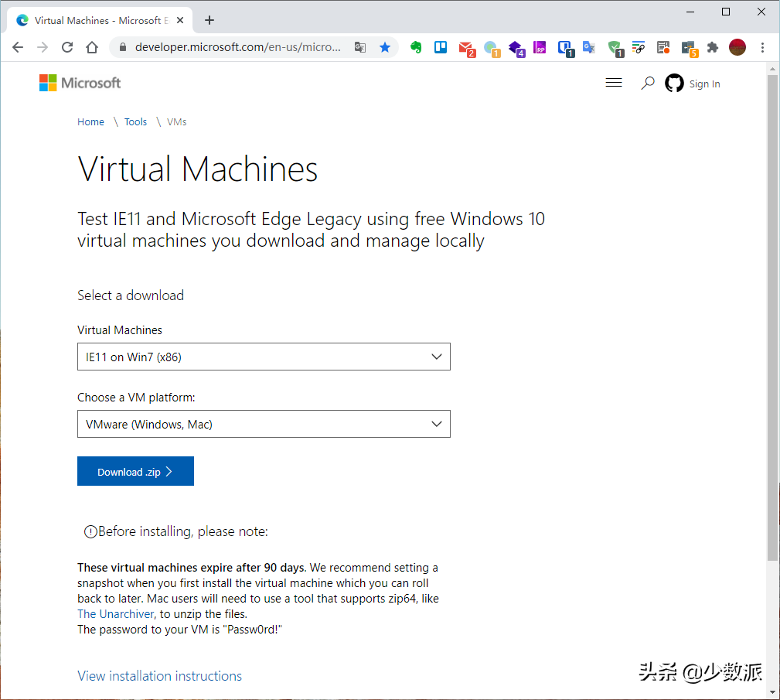Open the Chrome three-dot menu
The width and height of the screenshot is (780, 700).
tap(763, 47)
